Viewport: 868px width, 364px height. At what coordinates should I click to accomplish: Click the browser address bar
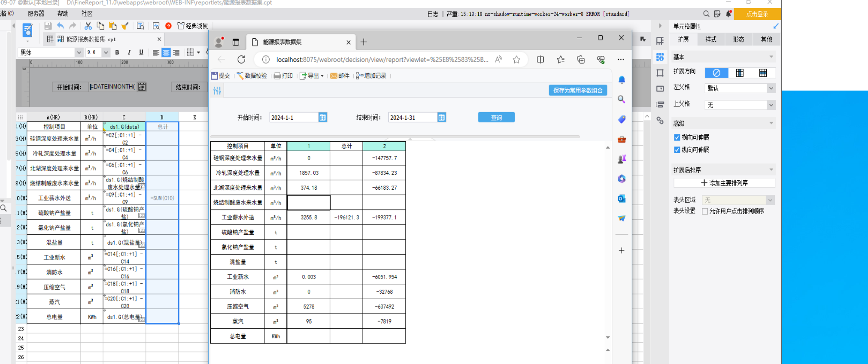click(x=381, y=59)
